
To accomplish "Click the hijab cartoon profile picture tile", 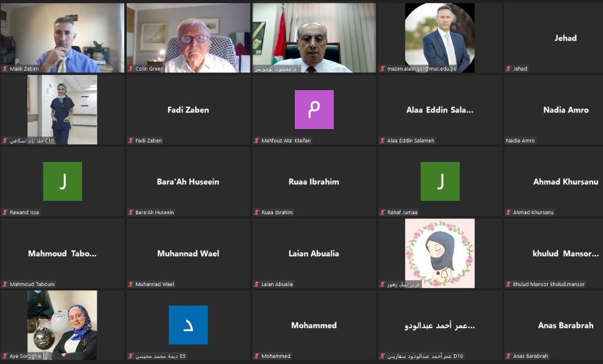I will tap(440, 253).
